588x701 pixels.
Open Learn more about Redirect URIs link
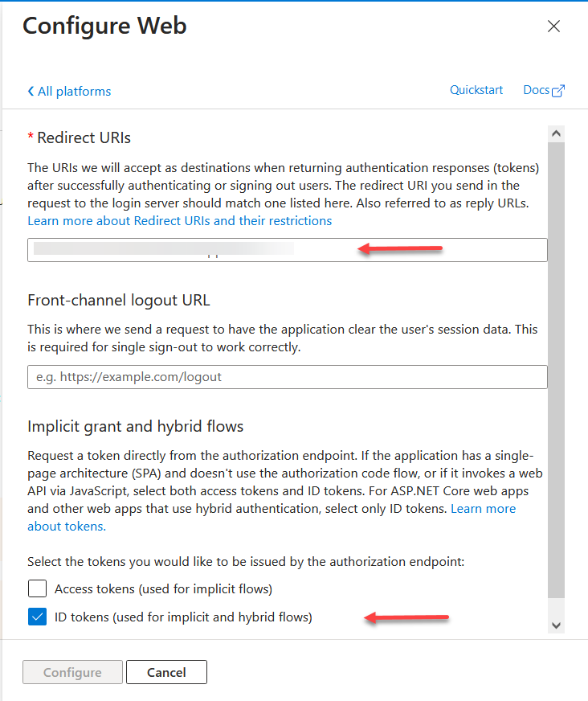(x=179, y=220)
